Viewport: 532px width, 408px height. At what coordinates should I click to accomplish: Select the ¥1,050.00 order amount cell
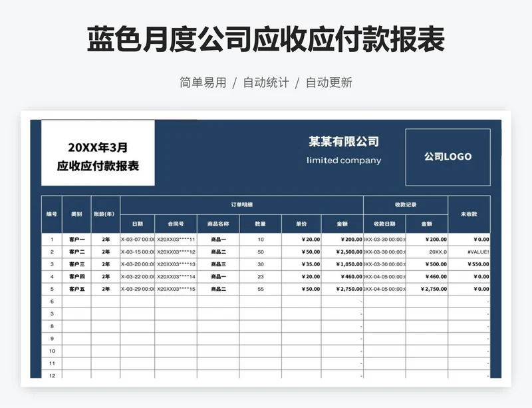342,264
